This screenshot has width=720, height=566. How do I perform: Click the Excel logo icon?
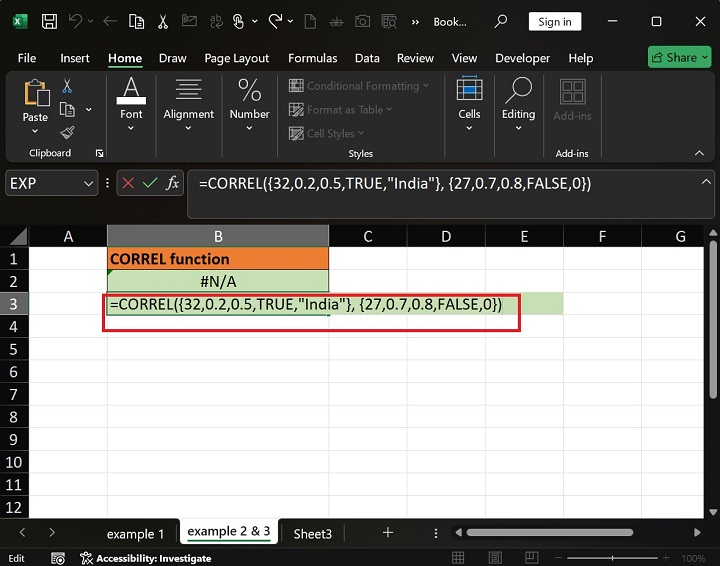coord(19,22)
